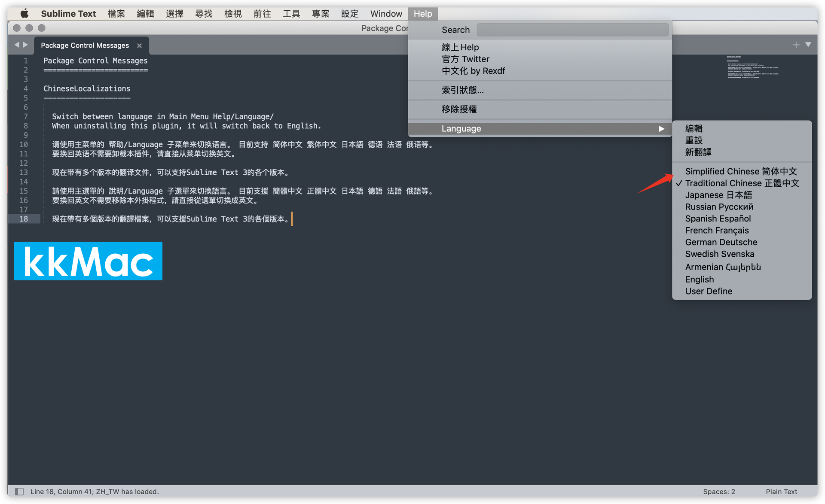Viewport: 825px width, 504px height.
Task: Switch language to German Deutsche
Action: click(742, 242)
